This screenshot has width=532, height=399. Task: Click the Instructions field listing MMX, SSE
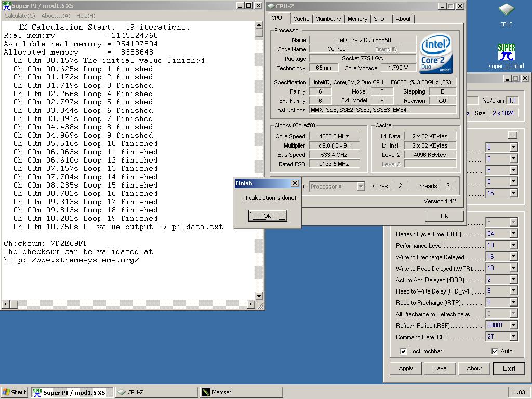pyautogui.click(x=383, y=110)
